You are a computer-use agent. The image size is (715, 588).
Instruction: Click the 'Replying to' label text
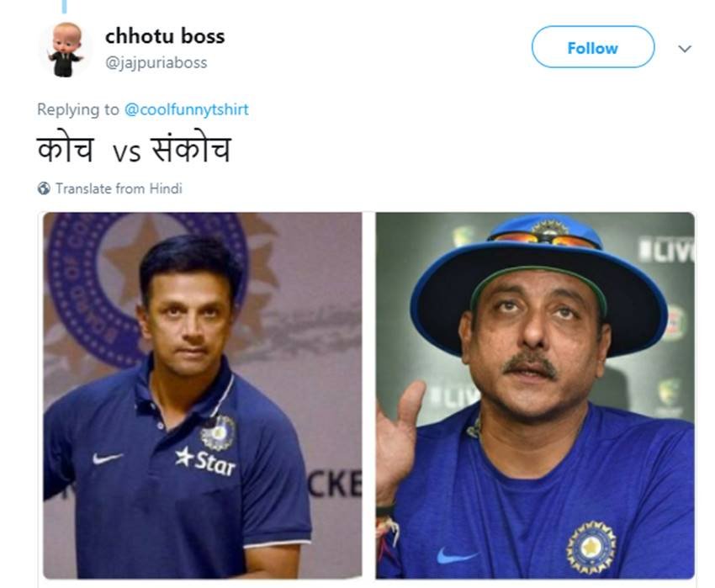coord(78,109)
